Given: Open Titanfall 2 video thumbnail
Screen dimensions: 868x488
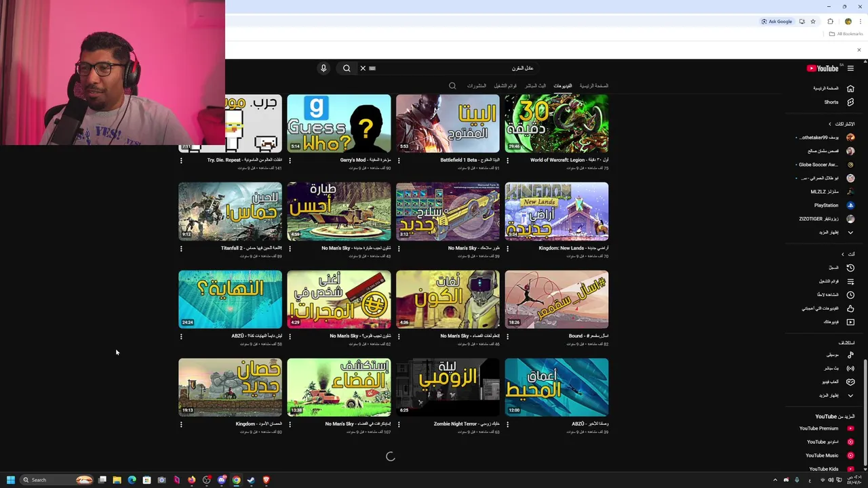Looking at the screenshot, I should pyautogui.click(x=230, y=211).
